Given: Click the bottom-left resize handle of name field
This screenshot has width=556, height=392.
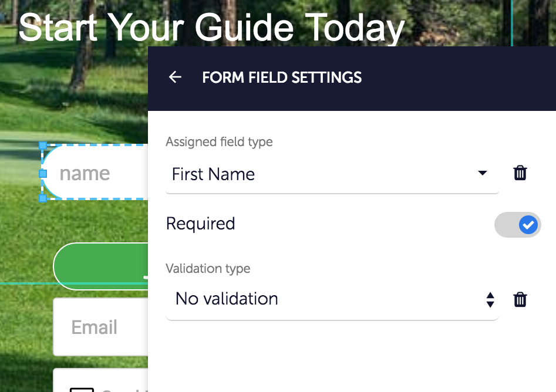Looking at the screenshot, I should pos(42,199).
